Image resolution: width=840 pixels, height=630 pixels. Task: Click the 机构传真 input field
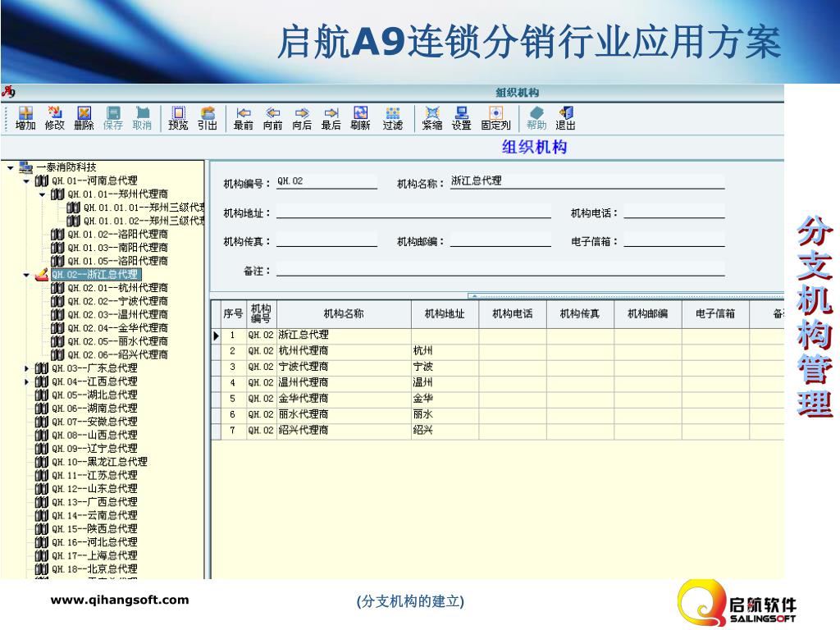(x=326, y=240)
